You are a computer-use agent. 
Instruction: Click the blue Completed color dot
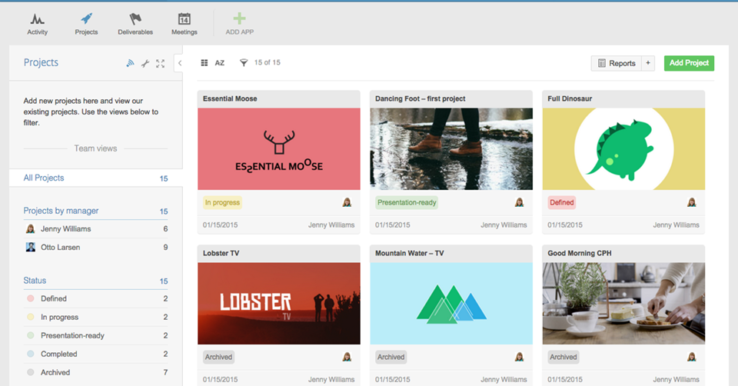click(x=31, y=354)
